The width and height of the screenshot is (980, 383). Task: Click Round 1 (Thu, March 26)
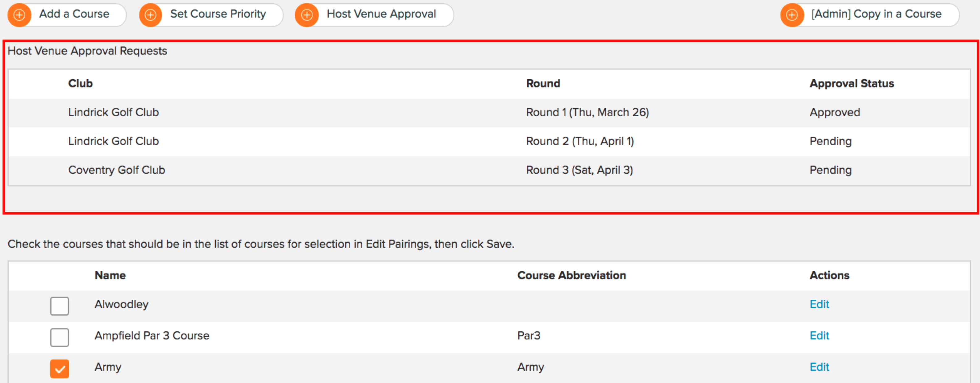(x=588, y=112)
